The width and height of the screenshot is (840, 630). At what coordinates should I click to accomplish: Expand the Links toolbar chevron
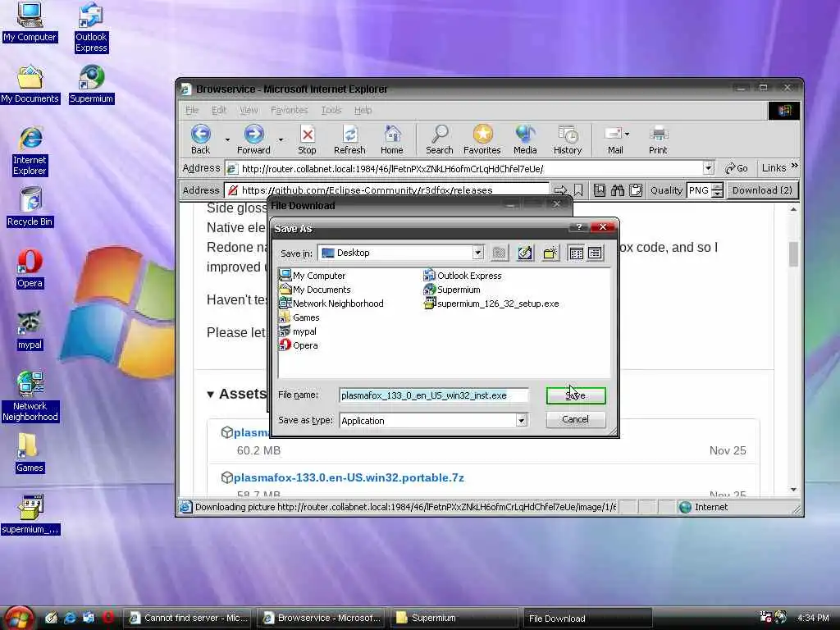coord(794,166)
